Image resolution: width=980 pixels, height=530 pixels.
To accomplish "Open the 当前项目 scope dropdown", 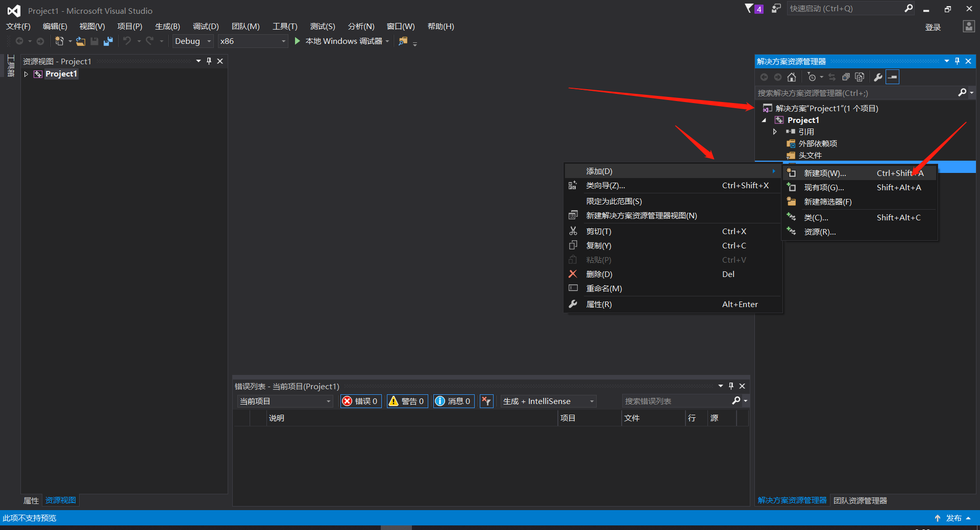I will point(285,401).
